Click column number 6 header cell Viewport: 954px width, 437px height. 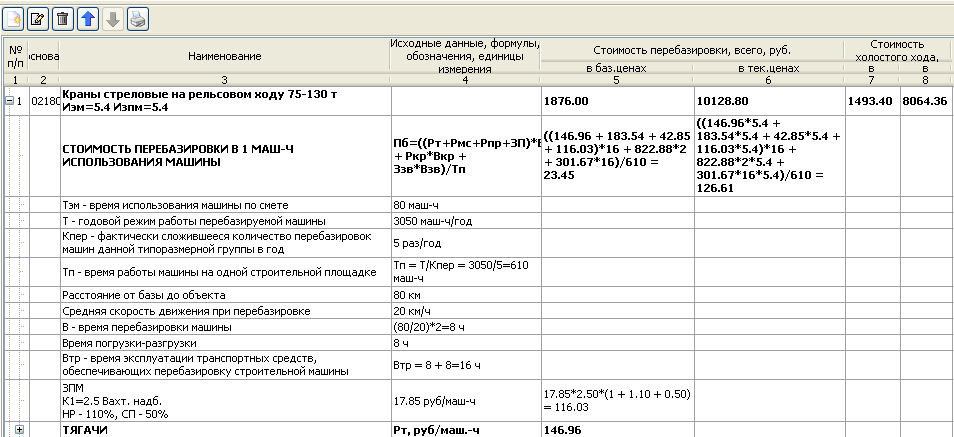[768, 80]
